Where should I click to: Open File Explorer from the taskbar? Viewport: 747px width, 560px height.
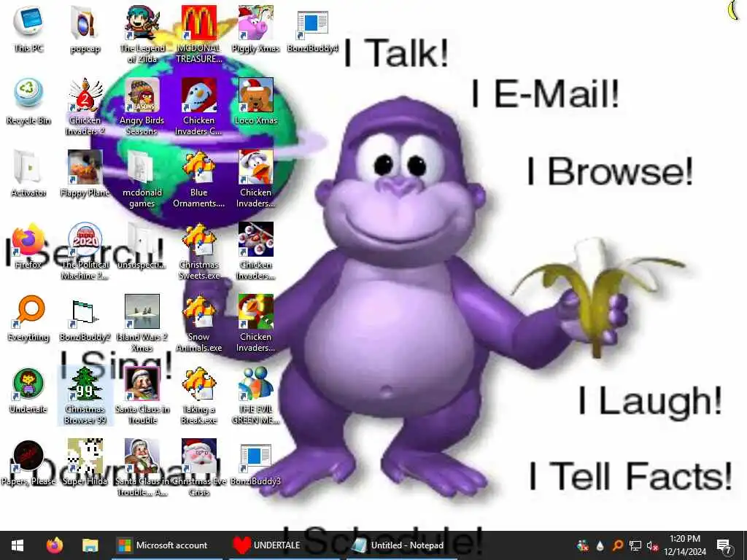90,545
